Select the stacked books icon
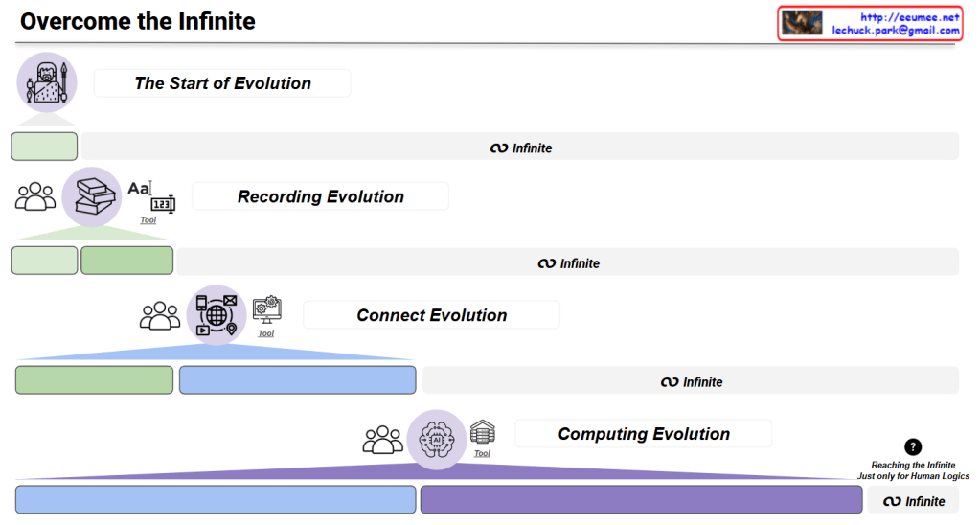Image resolution: width=980 pixels, height=525 pixels. pyautogui.click(x=91, y=196)
